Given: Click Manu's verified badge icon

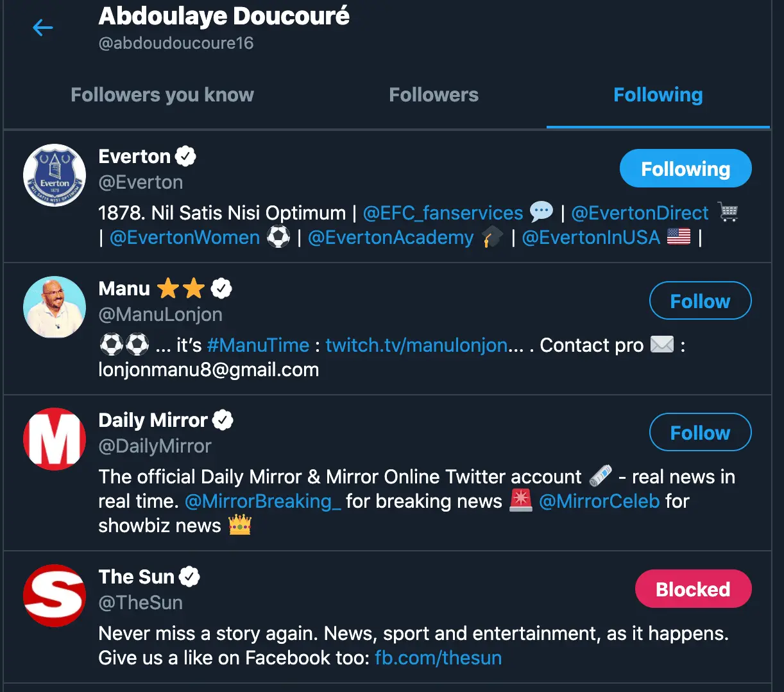Looking at the screenshot, I should [221, 288].
